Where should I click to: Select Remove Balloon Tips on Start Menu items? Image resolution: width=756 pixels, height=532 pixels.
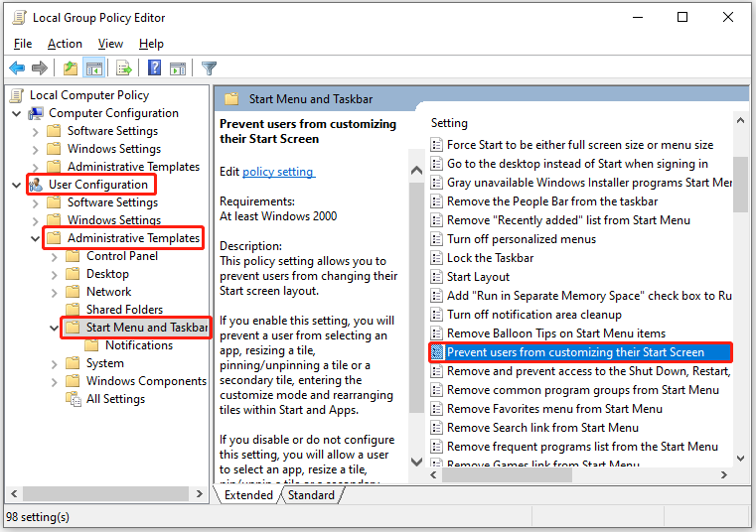[556, 333]
